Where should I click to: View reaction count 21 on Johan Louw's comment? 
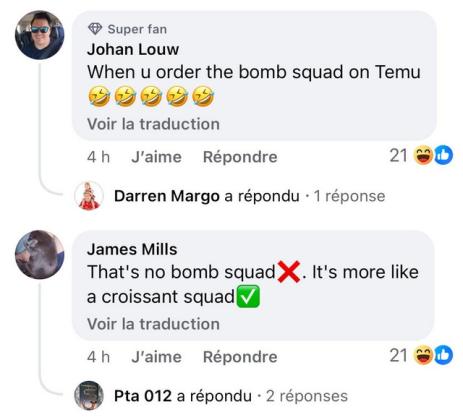[398, 156]
